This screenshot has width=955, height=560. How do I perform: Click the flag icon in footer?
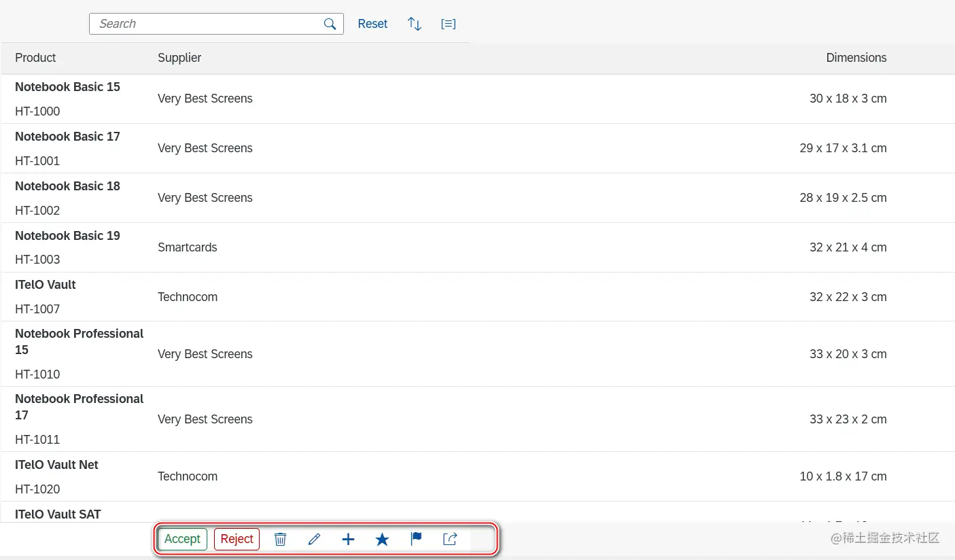pos(417,539)
